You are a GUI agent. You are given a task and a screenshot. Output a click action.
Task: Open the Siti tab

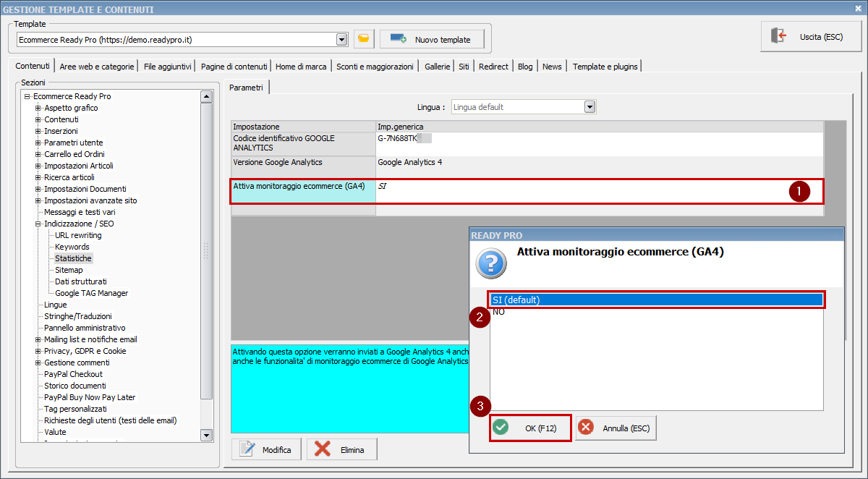coord(464,67)
